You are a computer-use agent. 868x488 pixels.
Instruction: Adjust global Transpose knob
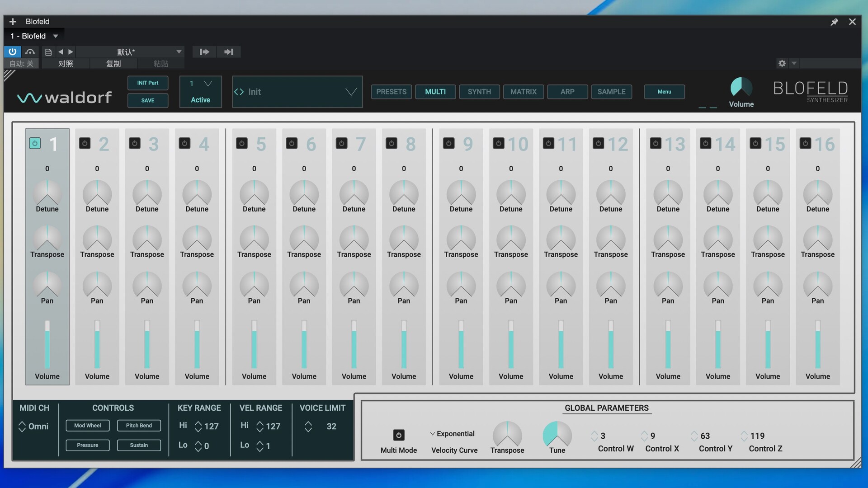[x=507, y=434]
